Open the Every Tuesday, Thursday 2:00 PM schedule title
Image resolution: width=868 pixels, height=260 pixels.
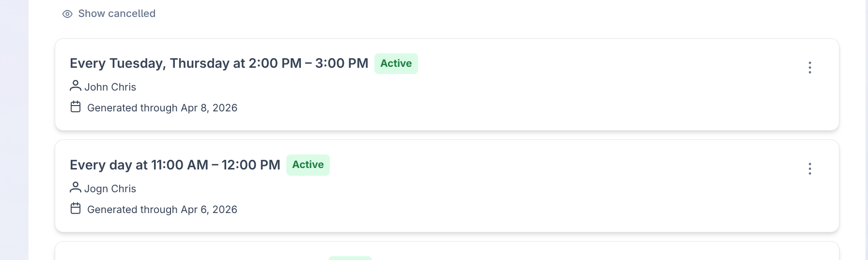(219, 63)
